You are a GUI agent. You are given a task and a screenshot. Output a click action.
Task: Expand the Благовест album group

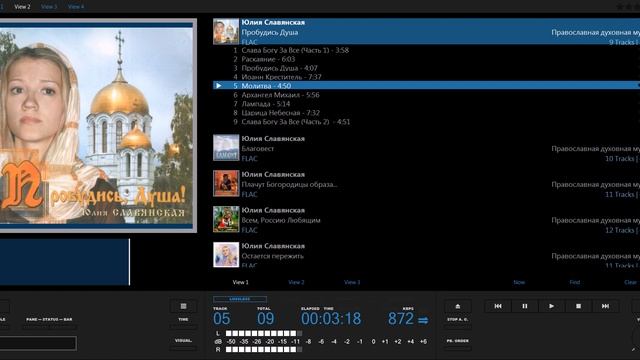click(x=426, y=148)
